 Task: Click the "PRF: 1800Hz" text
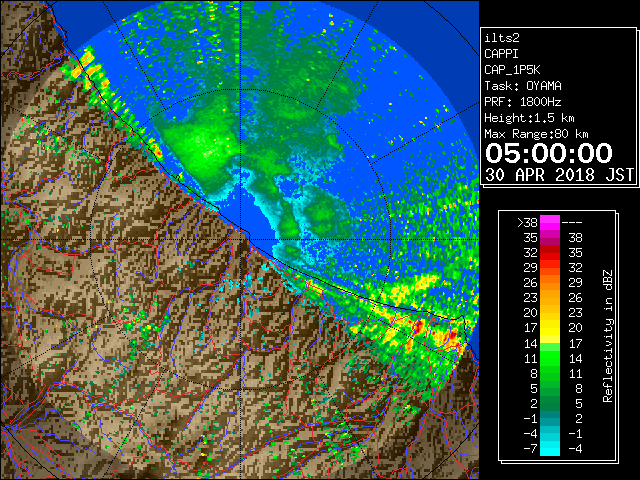[523, 102]
